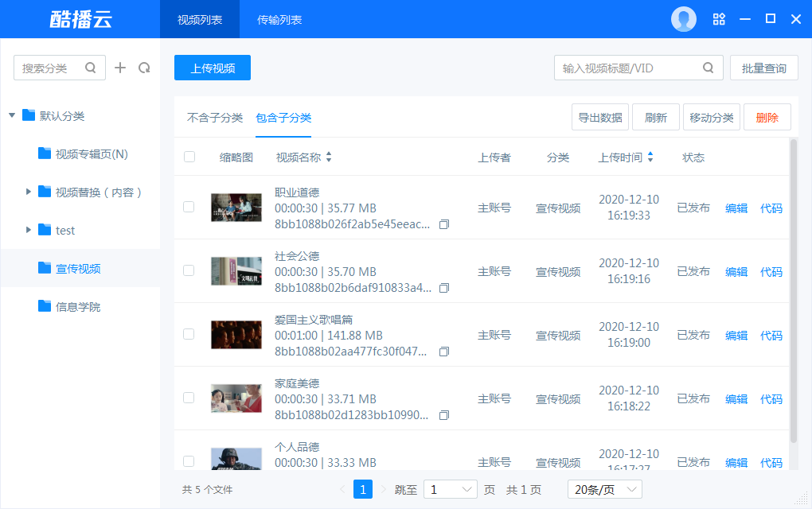Click the grid layout icon near the avatar
The image size is (812, 509).
click(x=719, y=19)
